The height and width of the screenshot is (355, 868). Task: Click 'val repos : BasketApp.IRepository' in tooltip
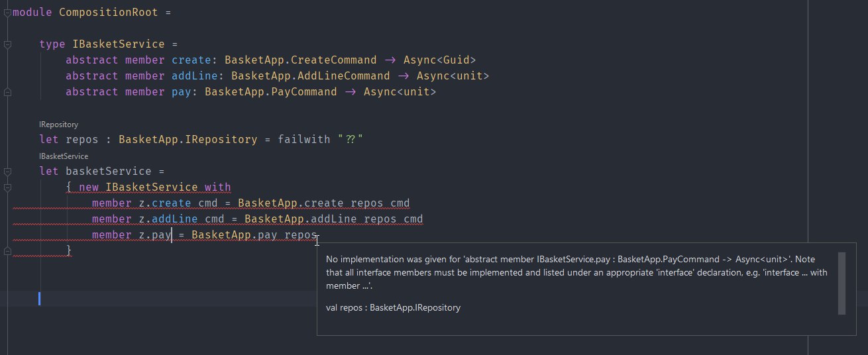pos(394,307)
